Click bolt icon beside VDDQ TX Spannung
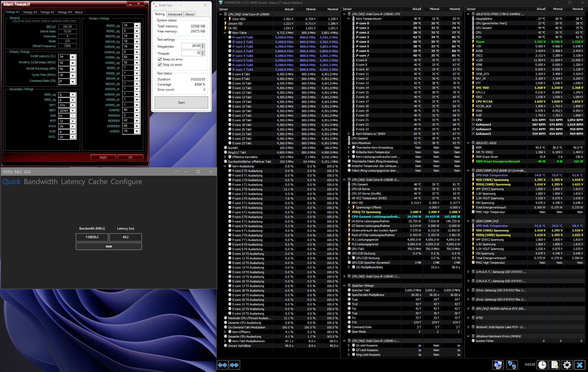 (349, 212)
